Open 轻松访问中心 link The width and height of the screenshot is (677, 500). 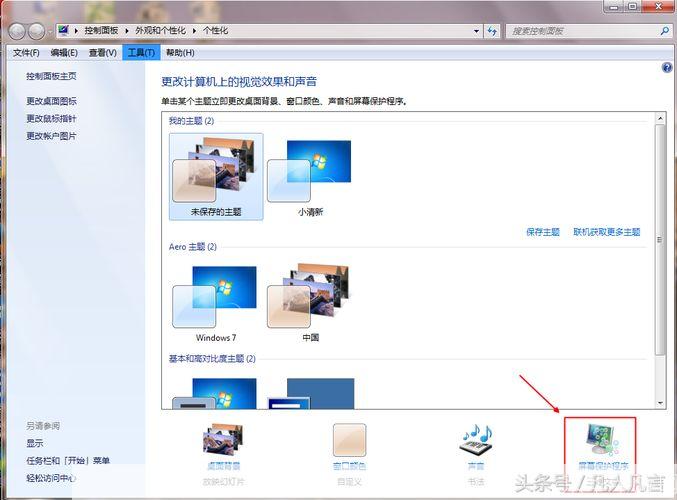[x=51, y=478]
